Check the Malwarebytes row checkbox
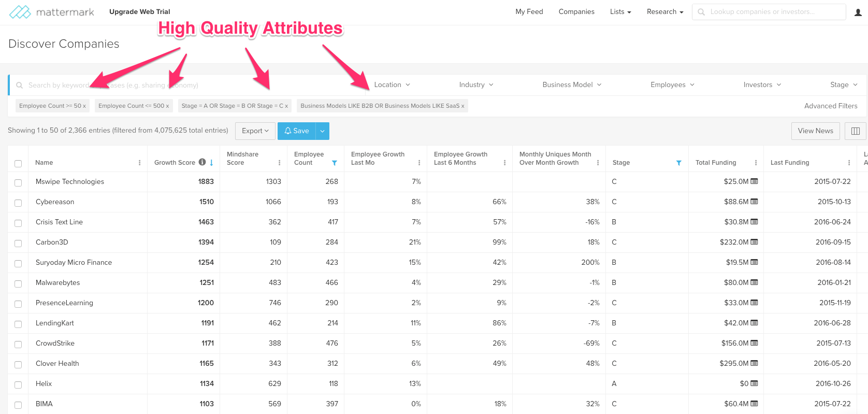This screenshot has width=868, height=414. [x=18, y=284]
